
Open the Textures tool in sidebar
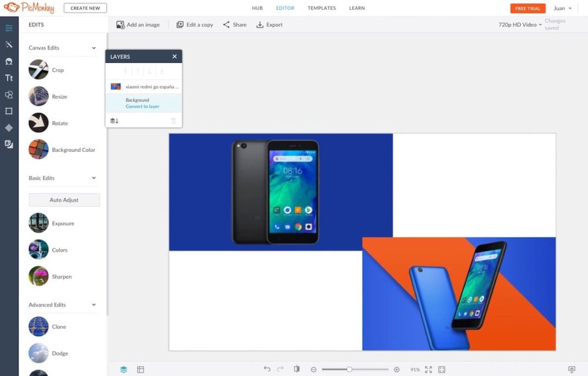point(9,128)
